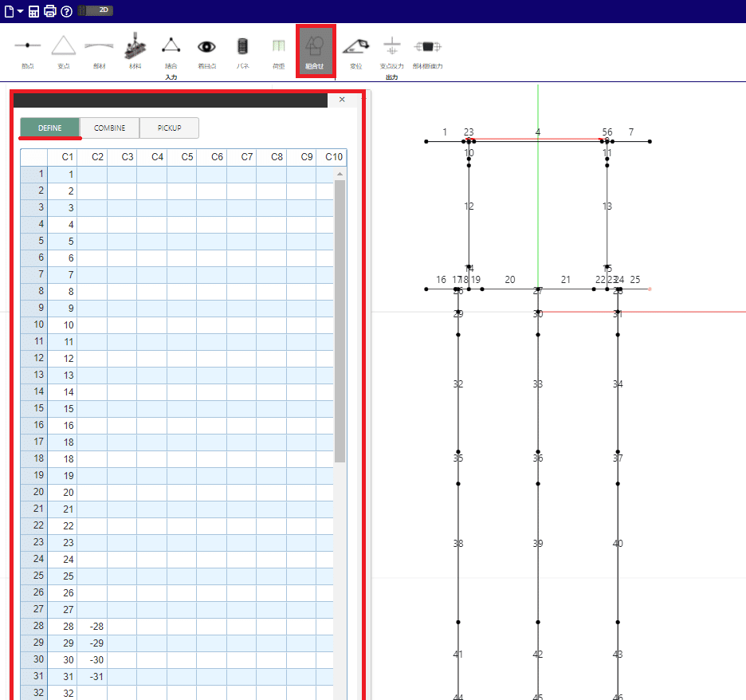Click the row header numbered 20

pyautogui.click(x=33, y=492)
